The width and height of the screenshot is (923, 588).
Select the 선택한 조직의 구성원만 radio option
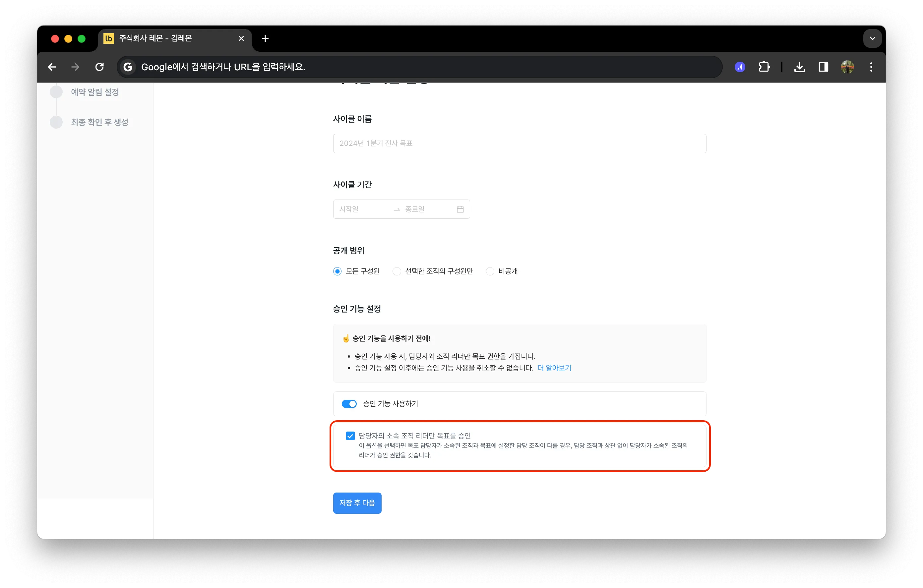[396, 271]
